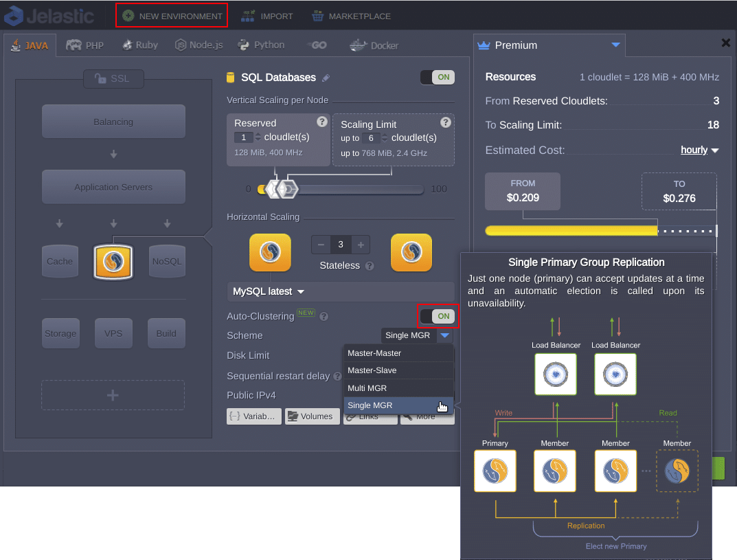Show help for Stateless scaling mode
Image resolution: width=737 pixels, height=560 pixels.
[370, 266]
